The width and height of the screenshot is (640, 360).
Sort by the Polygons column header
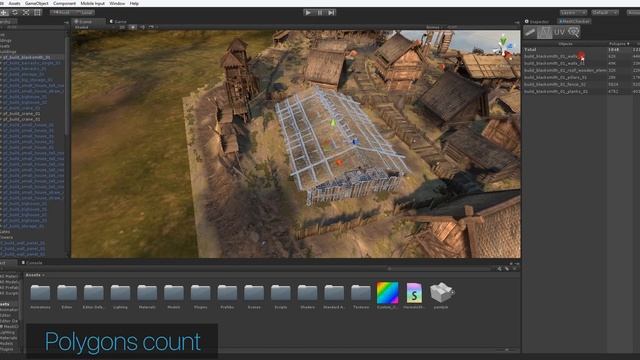point(619,44)
